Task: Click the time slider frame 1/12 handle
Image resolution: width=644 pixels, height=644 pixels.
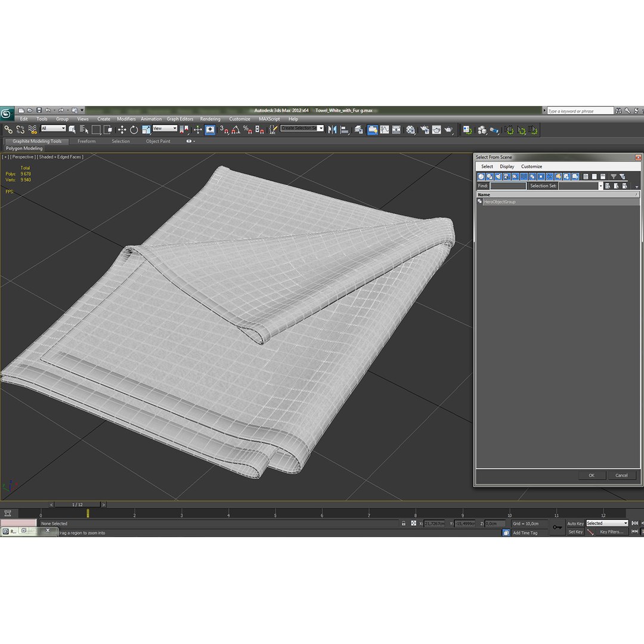Action: (78, 505)
